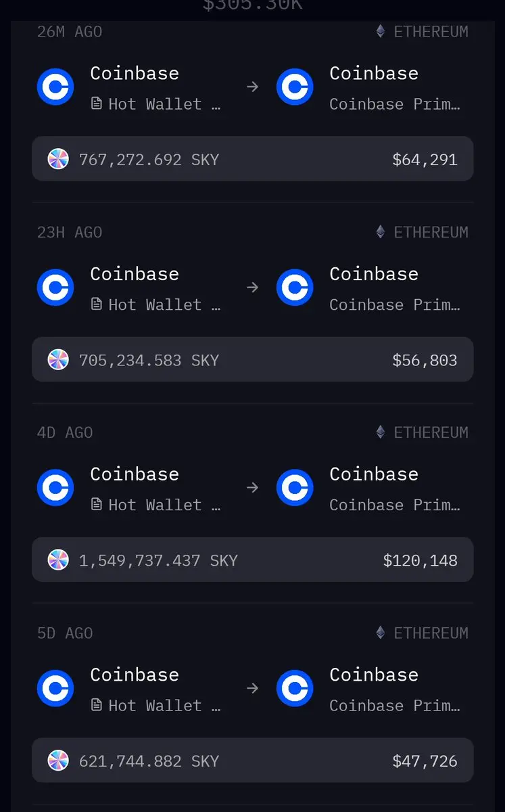The height and width of the screenshot is (812, 505).
Task: Click the $120,148 transfer amount bar
Action: coord(253,560)
